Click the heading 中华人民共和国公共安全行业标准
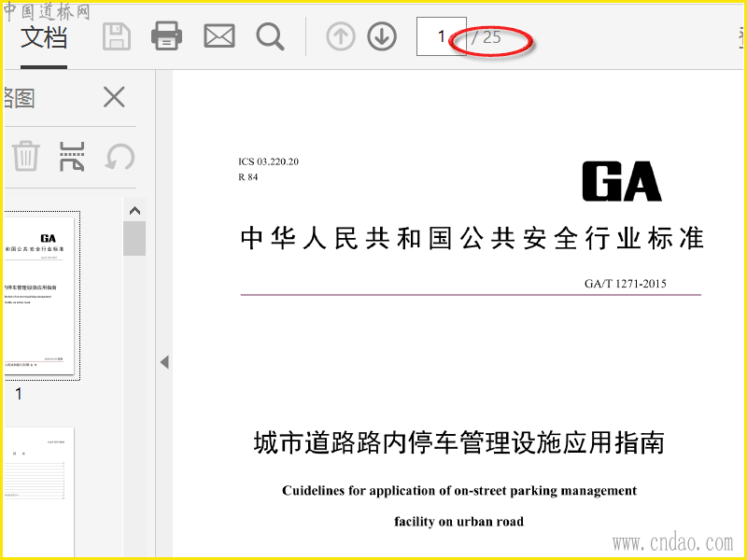The width and height of the screenshot is (747, 560). click(x=472, y=238)
